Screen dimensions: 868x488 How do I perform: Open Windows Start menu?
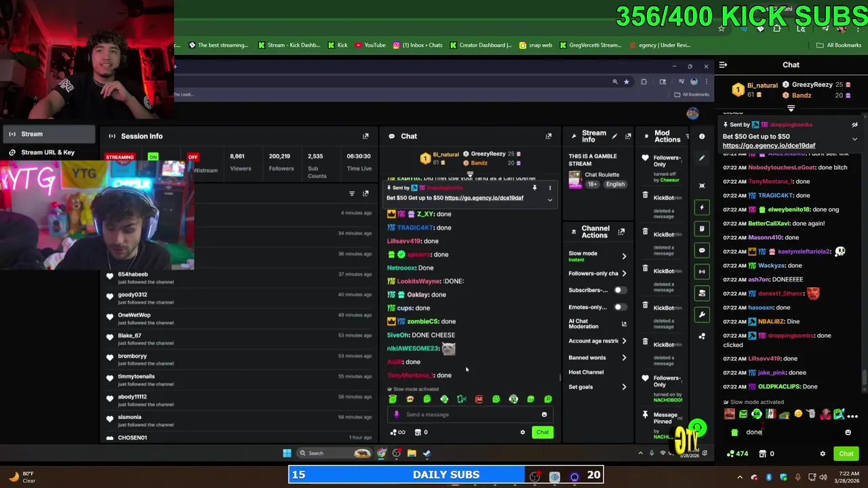tap(287, 453)
